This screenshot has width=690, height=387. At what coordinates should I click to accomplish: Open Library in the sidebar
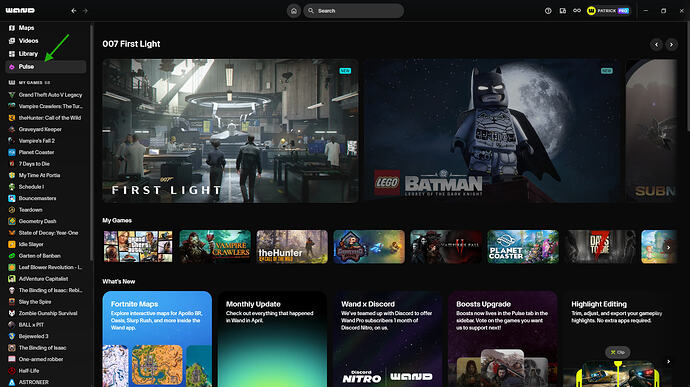click(x=46, y=54)
